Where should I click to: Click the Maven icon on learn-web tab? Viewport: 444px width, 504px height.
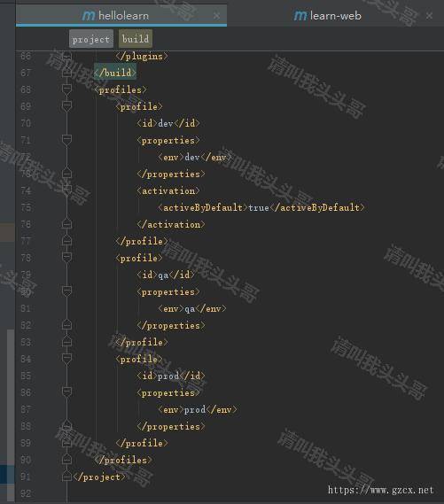pyautogui.click(x=300, y=15)
